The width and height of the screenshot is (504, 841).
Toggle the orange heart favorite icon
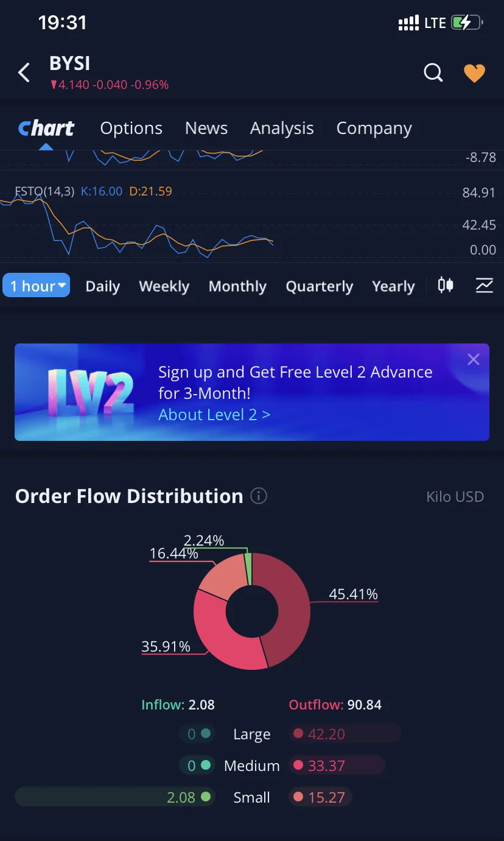point(474,73)
